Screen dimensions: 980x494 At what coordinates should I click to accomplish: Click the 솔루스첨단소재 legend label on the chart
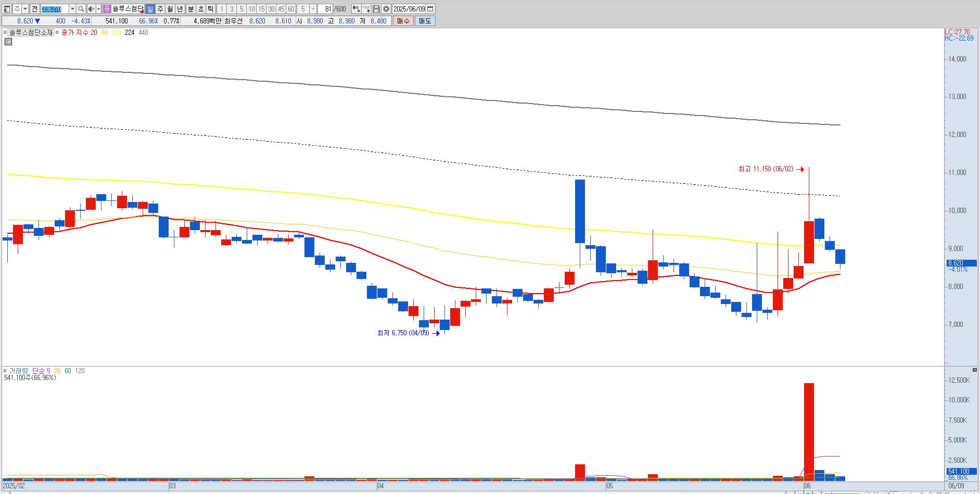pos(31,32)
